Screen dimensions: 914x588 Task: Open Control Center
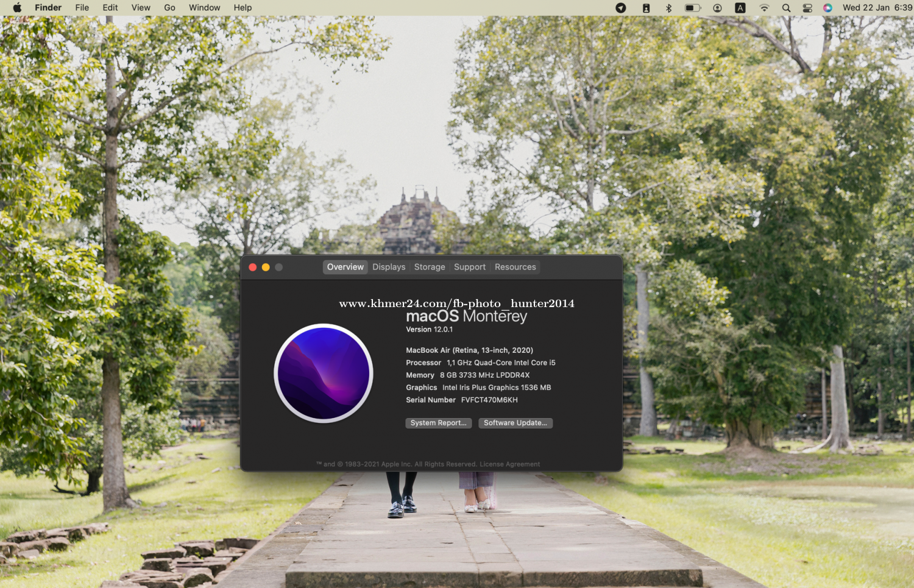click(x=807, y=8)
